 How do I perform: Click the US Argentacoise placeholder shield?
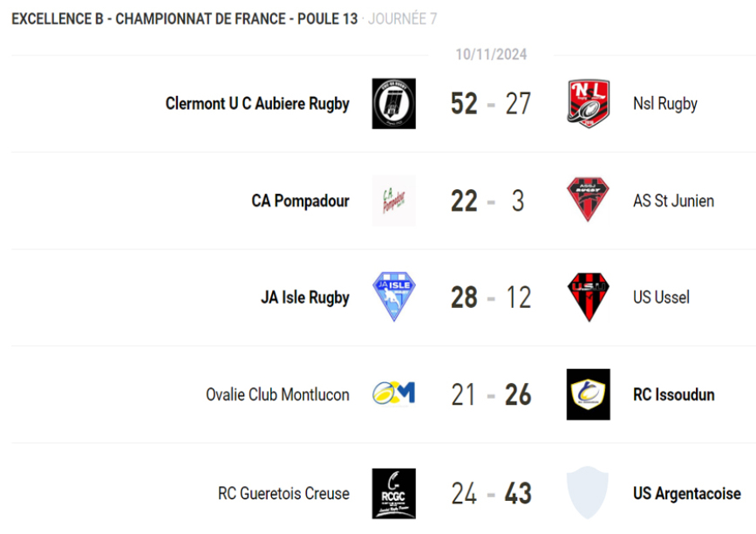click(588, 493)
